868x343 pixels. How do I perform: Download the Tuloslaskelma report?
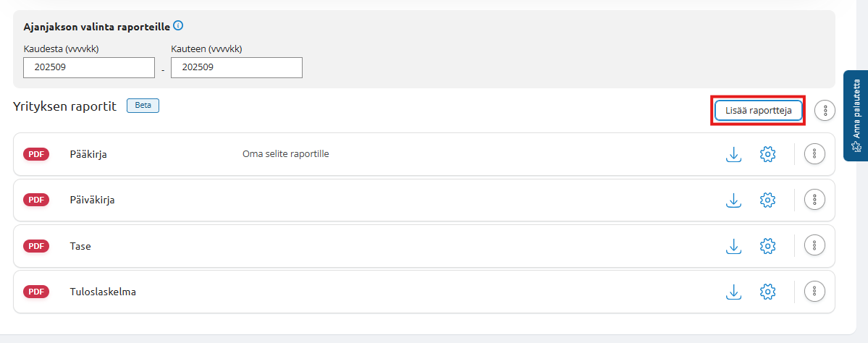[x=734, y=292]
